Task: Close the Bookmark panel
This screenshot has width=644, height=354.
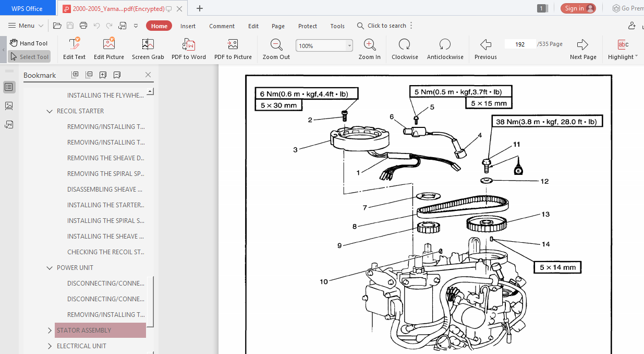Action: point(148,75)
